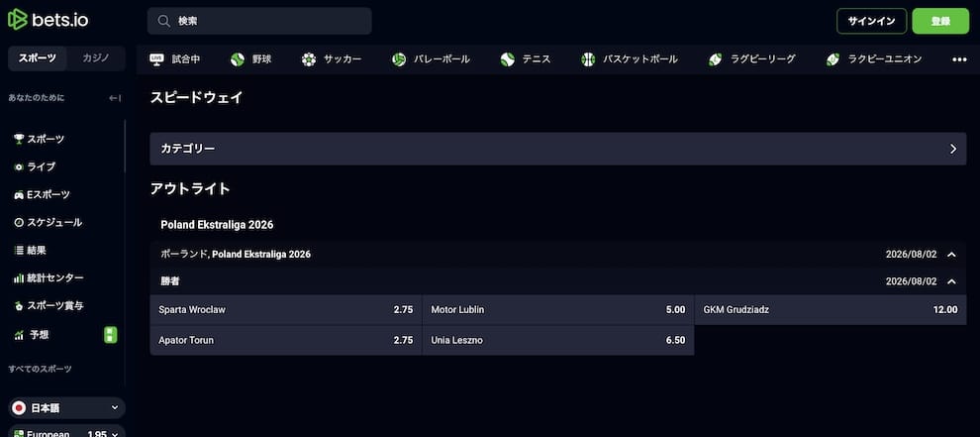
Task: Click the sidebar vertical scrollbar
Action: tap(125, 147)
